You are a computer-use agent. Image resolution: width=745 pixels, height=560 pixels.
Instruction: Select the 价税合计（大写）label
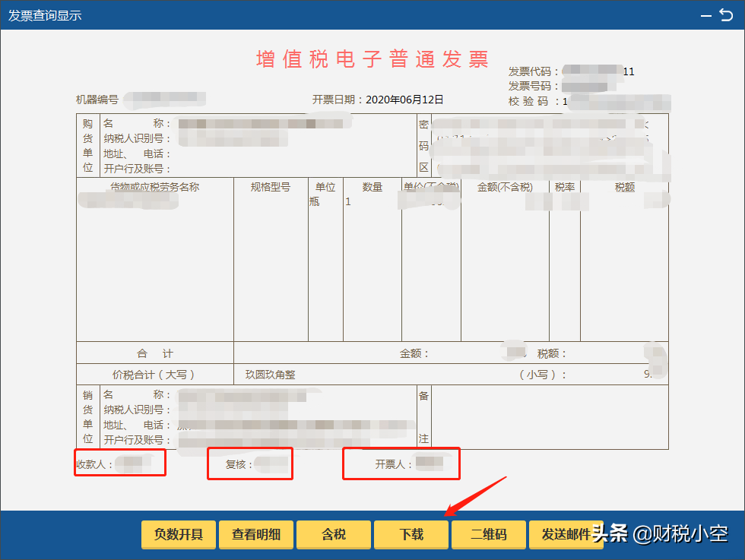pos(154,375)
